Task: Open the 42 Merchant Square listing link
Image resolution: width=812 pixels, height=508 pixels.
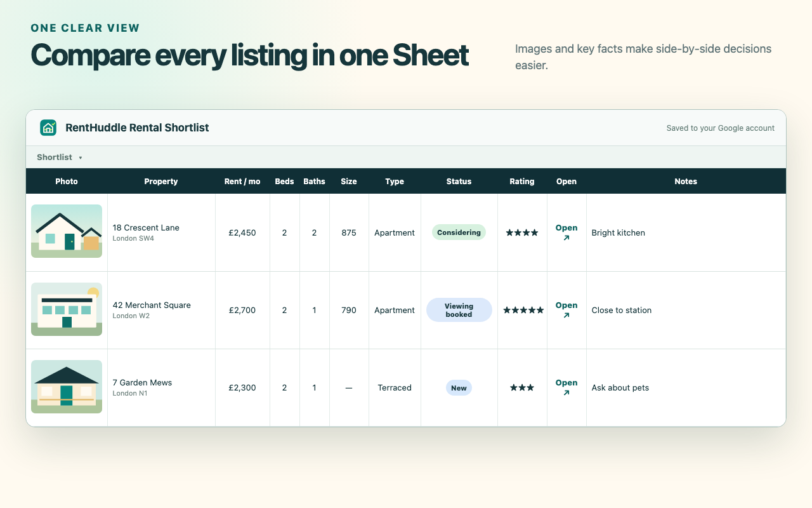Action: [566, 310]
